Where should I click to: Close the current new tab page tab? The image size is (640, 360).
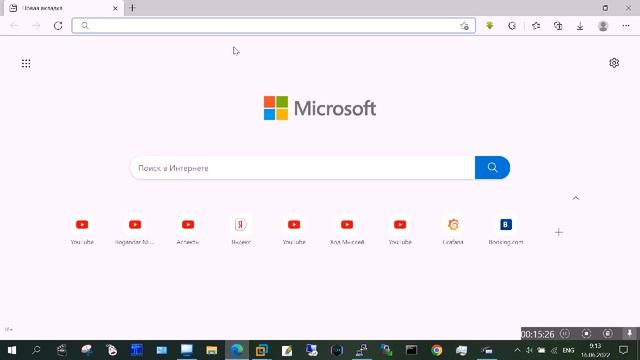115,8
